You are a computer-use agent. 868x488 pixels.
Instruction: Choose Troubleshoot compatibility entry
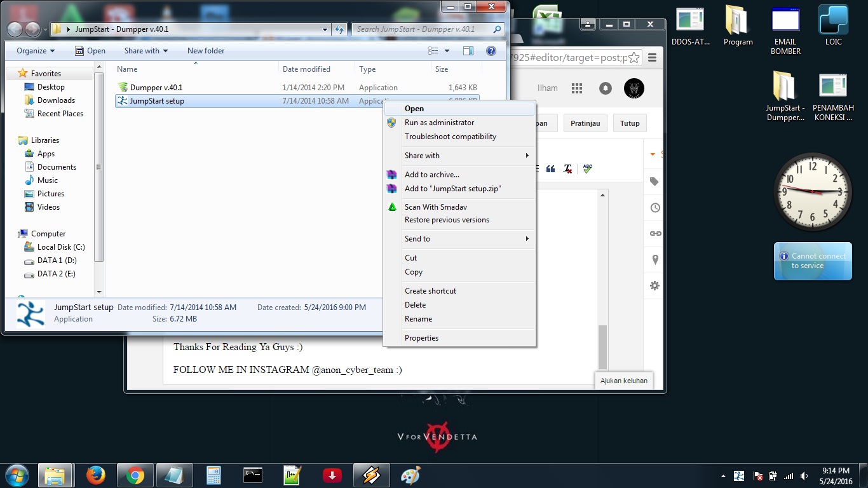click(459, 137)
